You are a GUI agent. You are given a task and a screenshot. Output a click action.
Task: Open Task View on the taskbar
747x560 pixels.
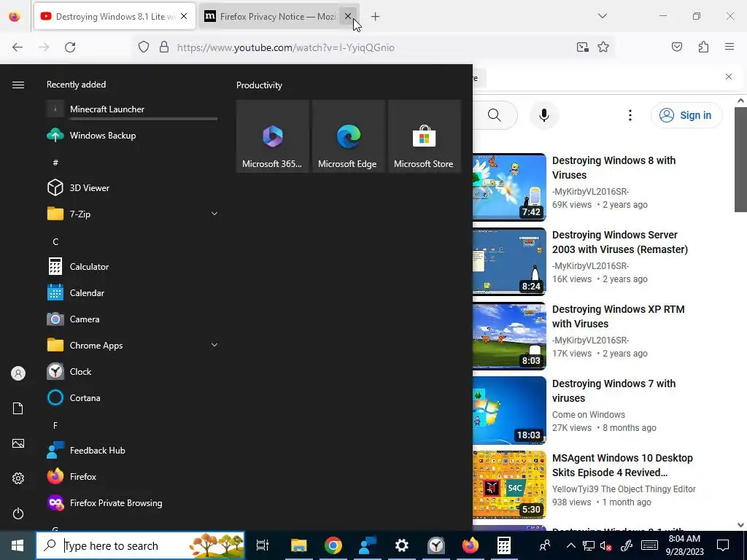click(x=263, y=545)
